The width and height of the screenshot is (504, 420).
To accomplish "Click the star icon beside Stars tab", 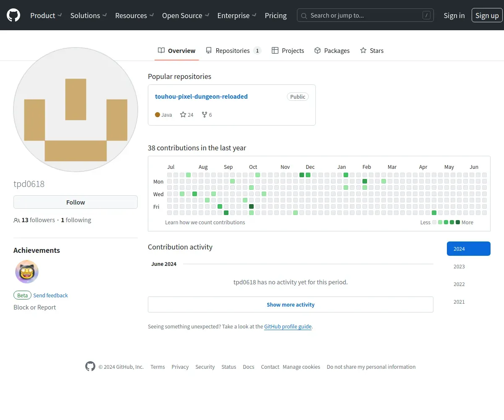I will click(363, 50).
